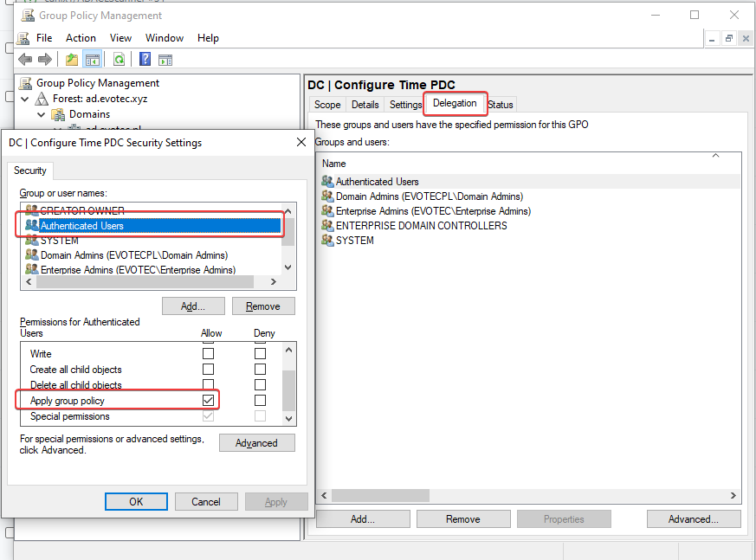756x560 pixels.
Task: Click OK in the Security Settings dialog
Action: tap(136, 502)
